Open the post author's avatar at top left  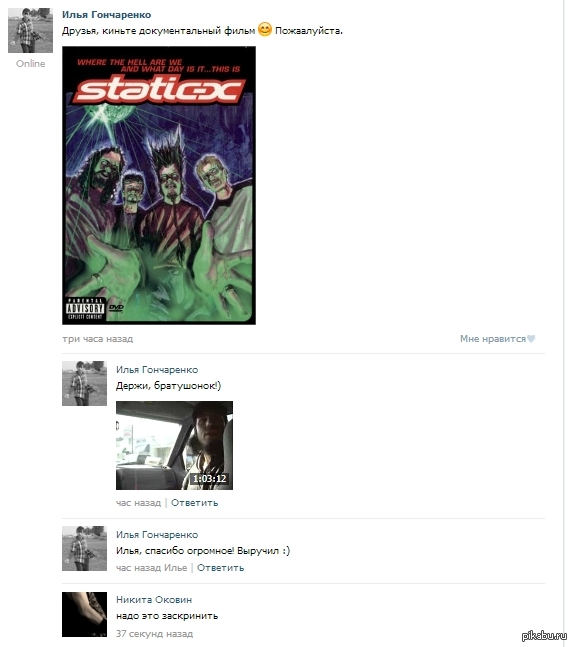[31, 31]
